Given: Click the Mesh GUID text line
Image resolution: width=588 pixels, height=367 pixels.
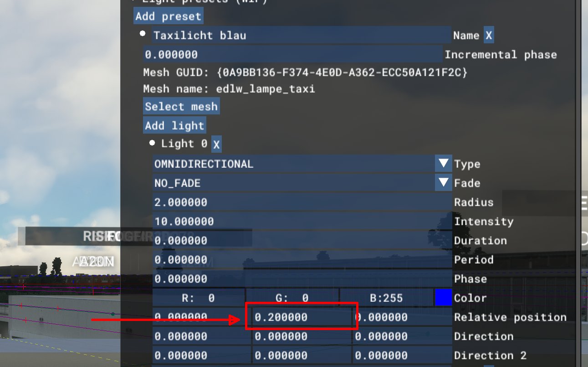Looking at the screenshot, I should click(x=305, y=72).
